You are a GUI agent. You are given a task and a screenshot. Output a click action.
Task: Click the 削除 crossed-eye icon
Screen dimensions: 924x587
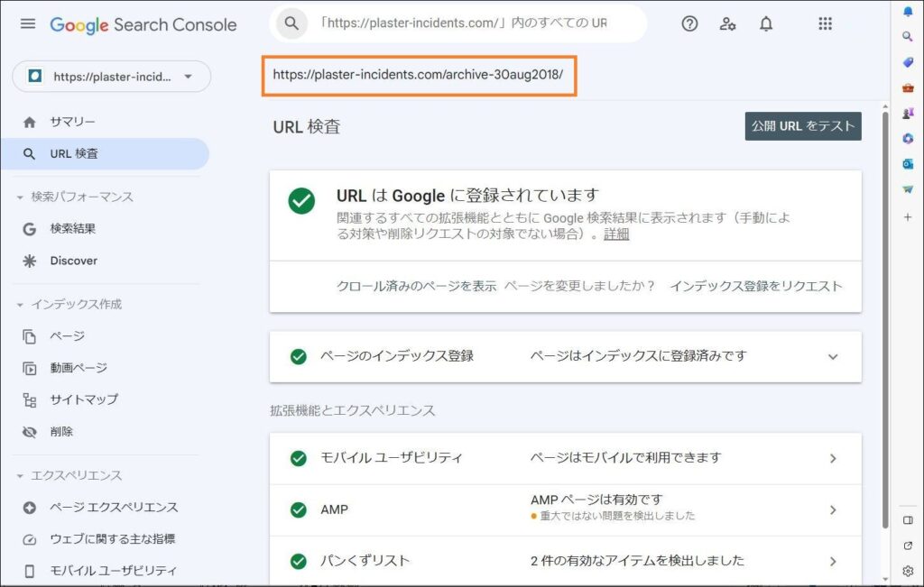(29, 432)
